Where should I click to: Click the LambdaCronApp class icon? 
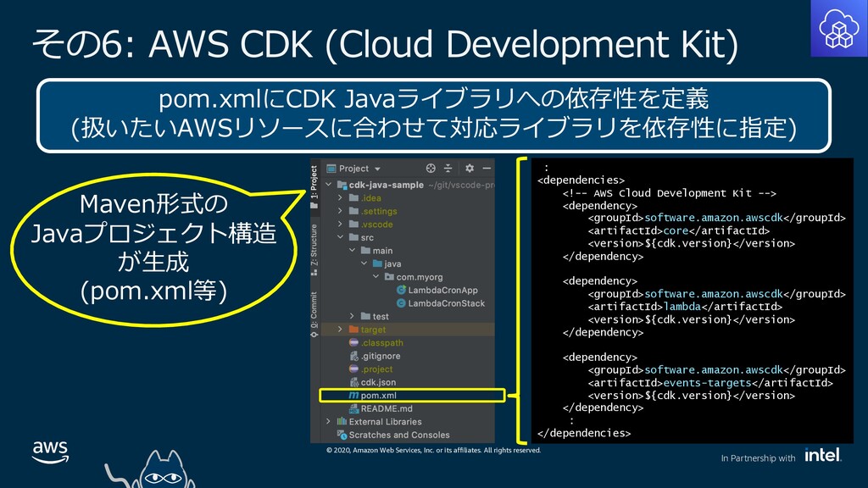[401, 290]
